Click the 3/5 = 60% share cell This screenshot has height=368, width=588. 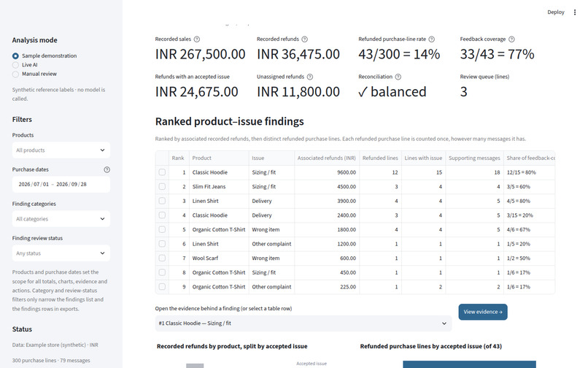point(529,187)
